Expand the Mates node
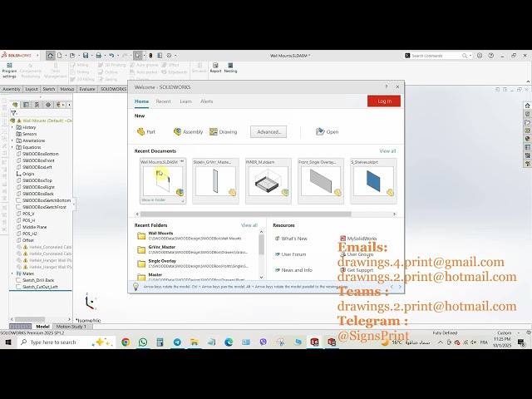This screenshot has height=399, width=532. pos(12,273)
